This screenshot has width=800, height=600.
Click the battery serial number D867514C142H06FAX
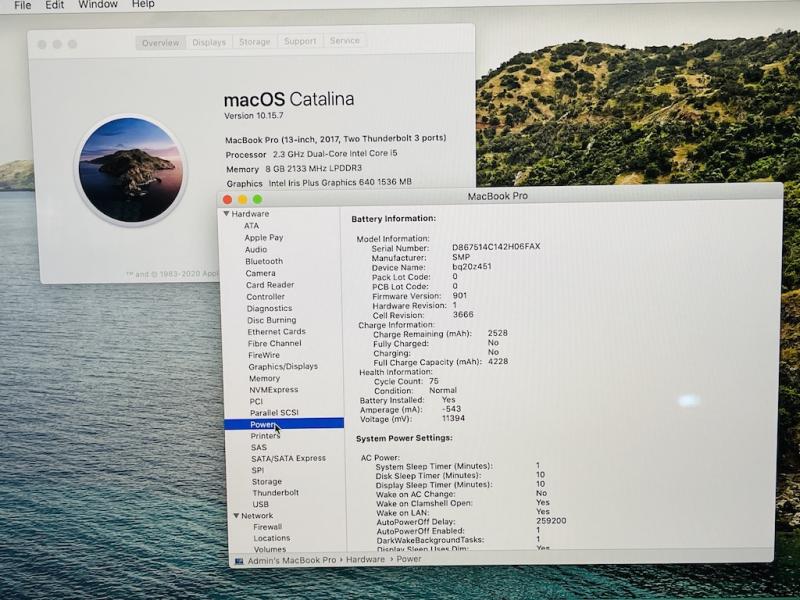(496, 247)
